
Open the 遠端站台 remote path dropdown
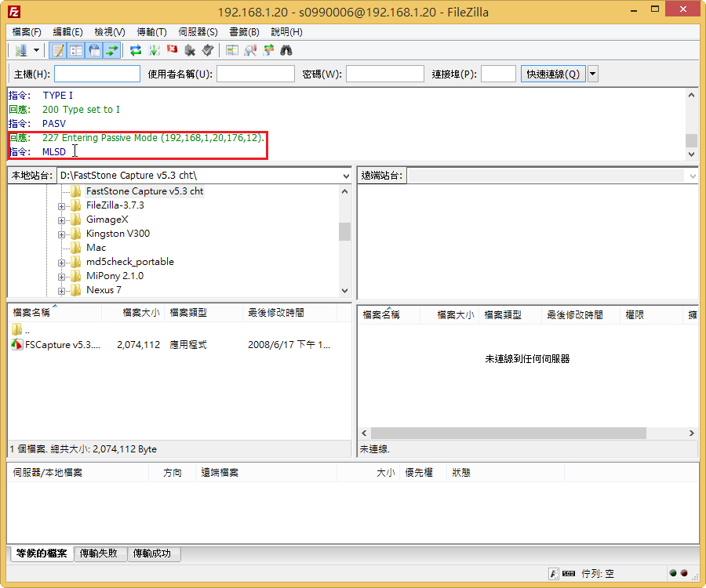click(x=693, y=176)
